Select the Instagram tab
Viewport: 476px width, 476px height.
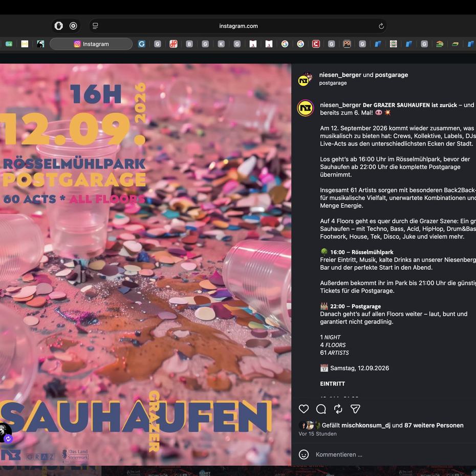tap(91, 44)
